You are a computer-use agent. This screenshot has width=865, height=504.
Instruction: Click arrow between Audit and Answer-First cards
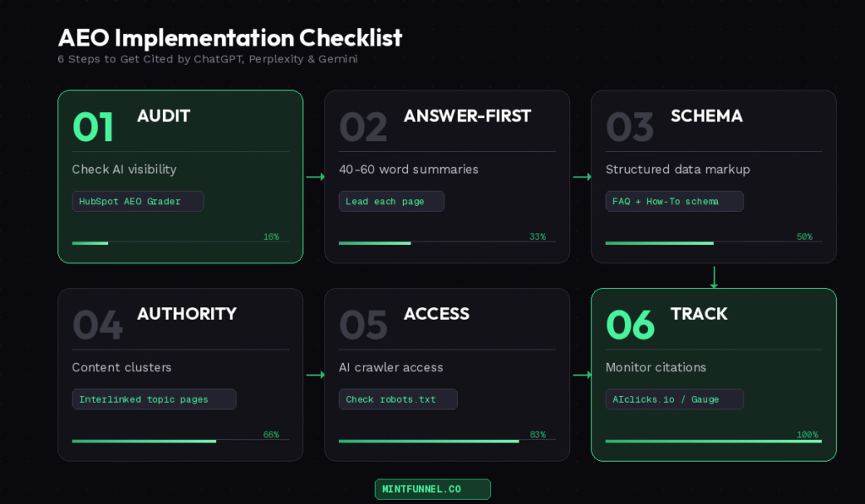pyautogui.click(x=315, y=177)
